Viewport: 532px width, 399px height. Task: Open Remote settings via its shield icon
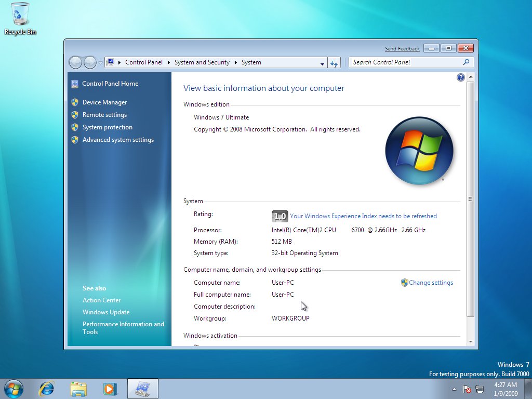click(75, 115)
